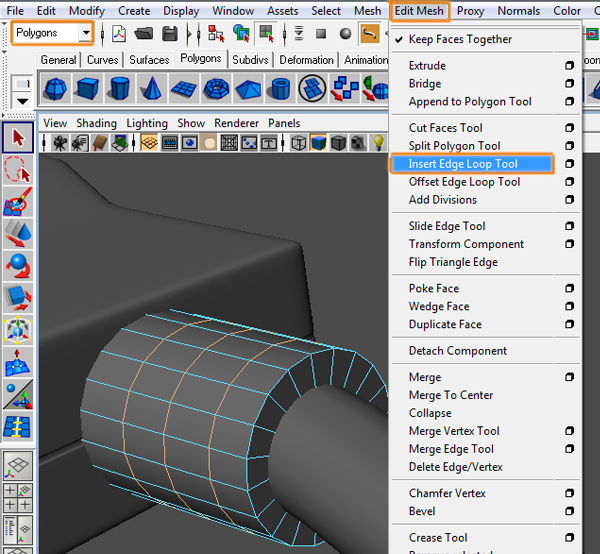
Task: Toggle Keep Faces Together option
Action: tap(460, 39)
